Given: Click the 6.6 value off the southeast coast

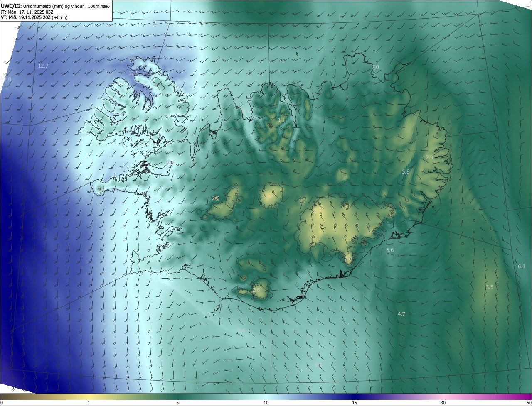Looking at the screenshot, I should [390, 250].
